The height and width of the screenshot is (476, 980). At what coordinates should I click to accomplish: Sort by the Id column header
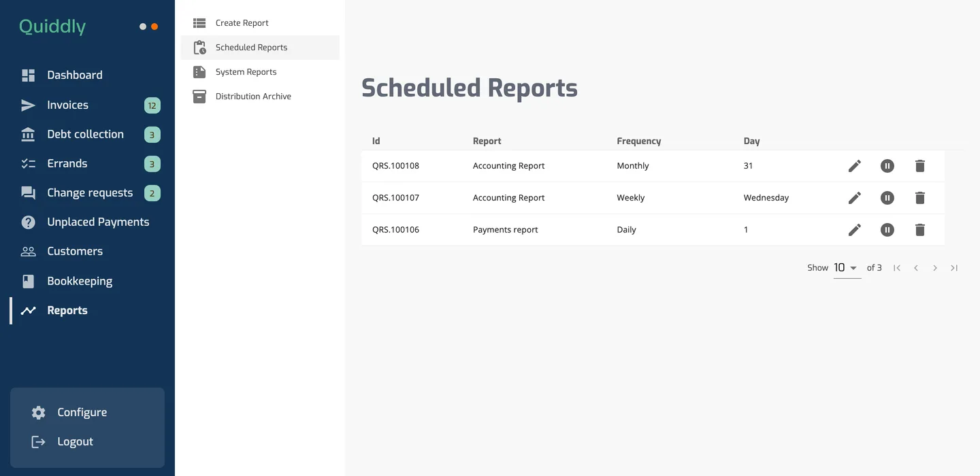coord(376,141)
